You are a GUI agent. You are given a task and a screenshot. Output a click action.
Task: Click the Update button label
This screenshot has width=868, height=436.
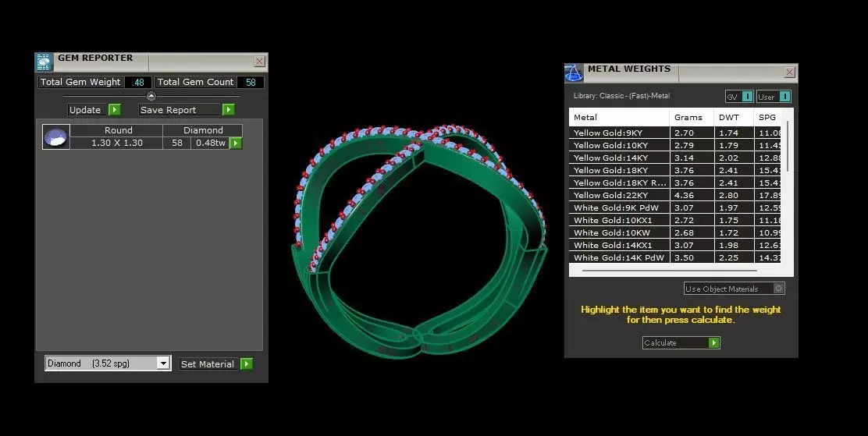[x=85, y=109]
